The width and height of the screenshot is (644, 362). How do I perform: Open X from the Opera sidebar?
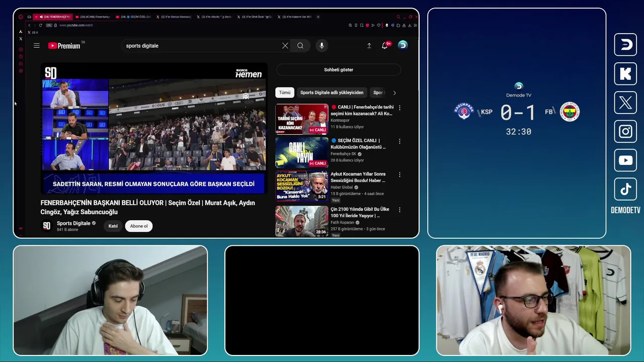point(21,39)
